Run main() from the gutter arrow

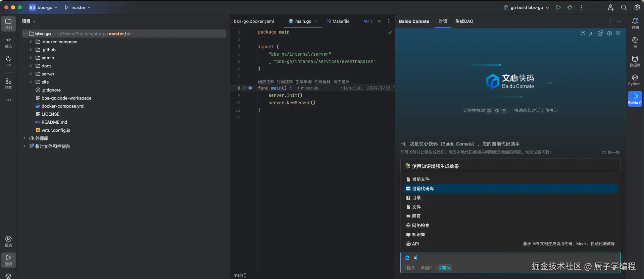[x=244, y=88]
